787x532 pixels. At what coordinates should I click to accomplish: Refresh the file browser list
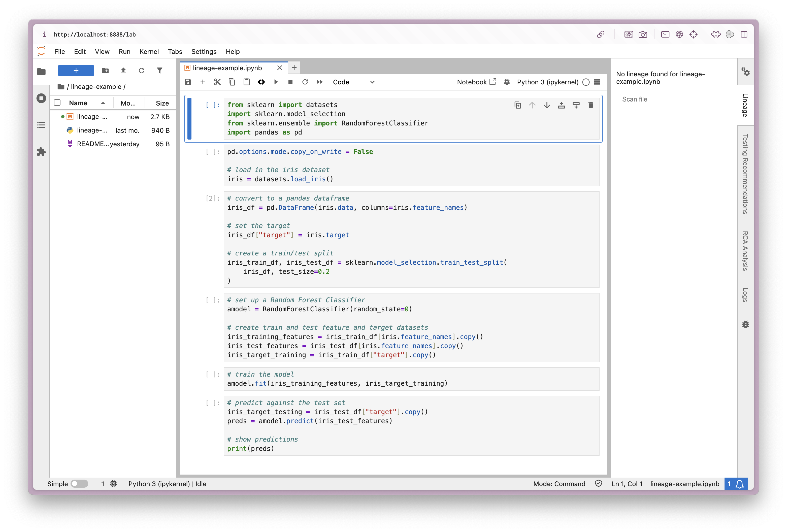[142, 71]
